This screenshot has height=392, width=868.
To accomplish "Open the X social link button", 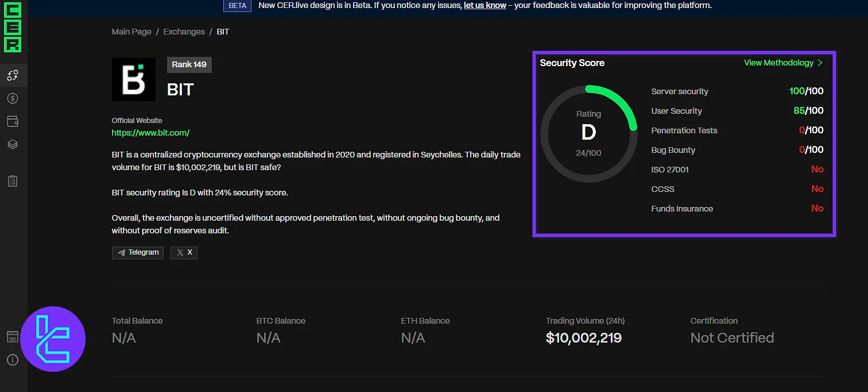I will [x=184, y=252].
